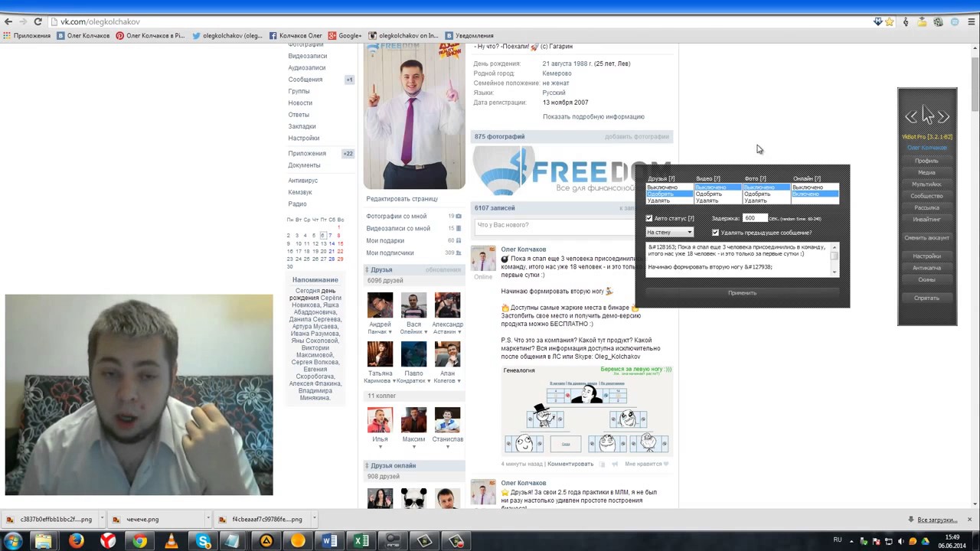
Task: Toggle Удалять предыдущее сообщение checkbox
Action: tap(715, 233)
